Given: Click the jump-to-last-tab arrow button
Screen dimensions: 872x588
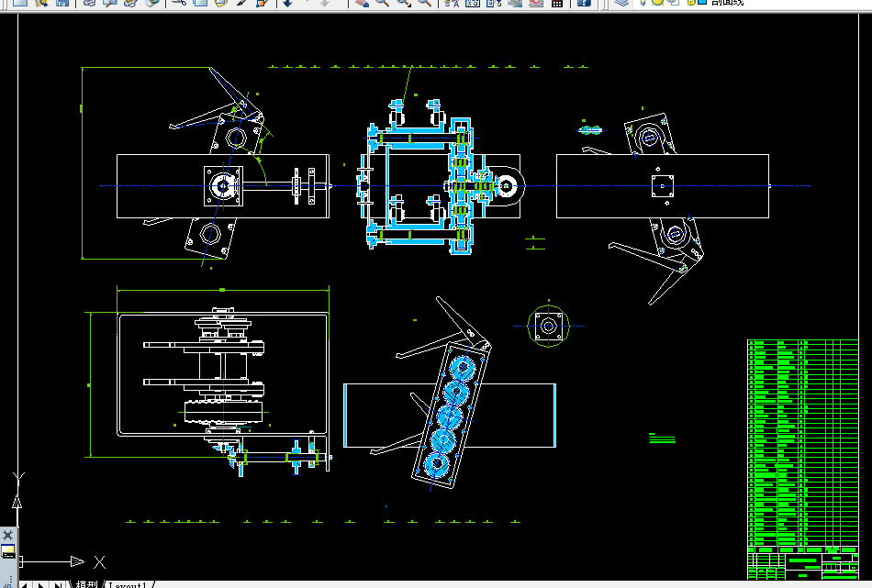Looking at the screenshot, I should [x=58, y=584].
